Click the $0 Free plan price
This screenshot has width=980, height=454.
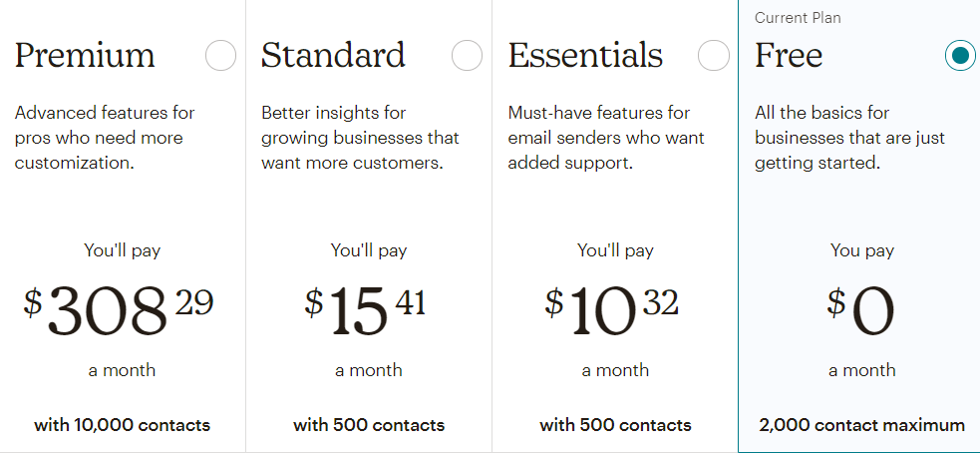861,309
